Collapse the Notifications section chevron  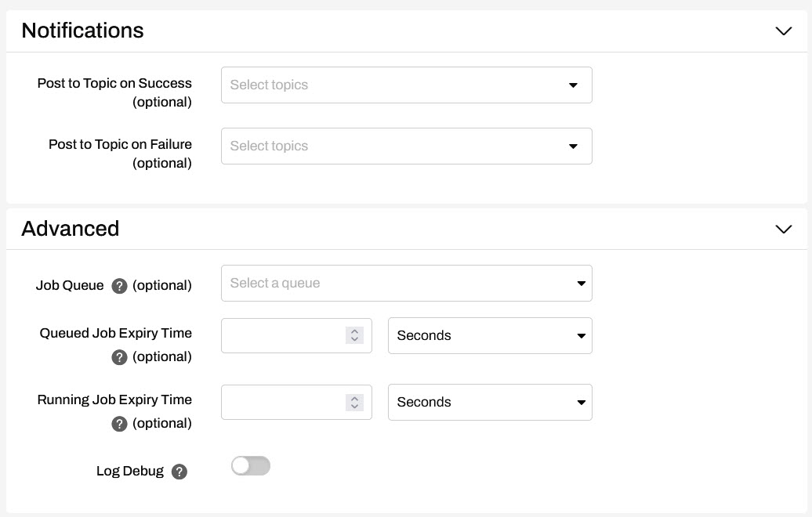point(783,31)
